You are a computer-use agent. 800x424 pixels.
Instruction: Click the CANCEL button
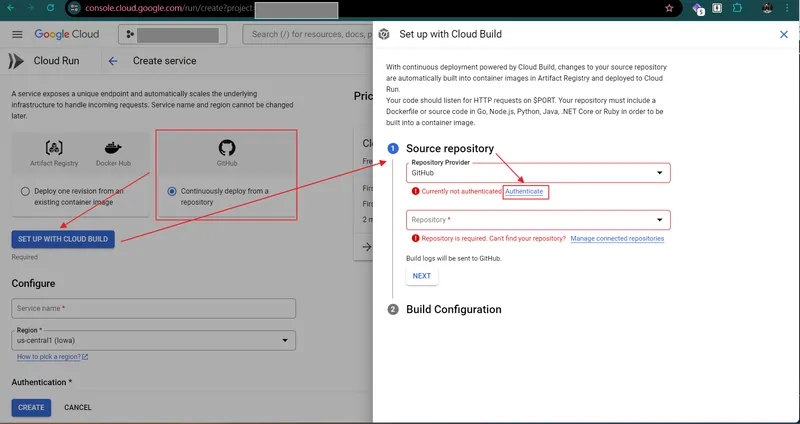click(78, 408)
